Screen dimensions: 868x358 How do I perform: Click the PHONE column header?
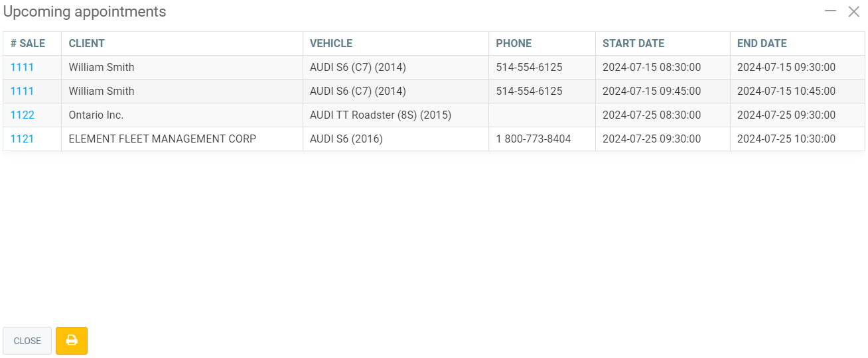click(514, 43)
